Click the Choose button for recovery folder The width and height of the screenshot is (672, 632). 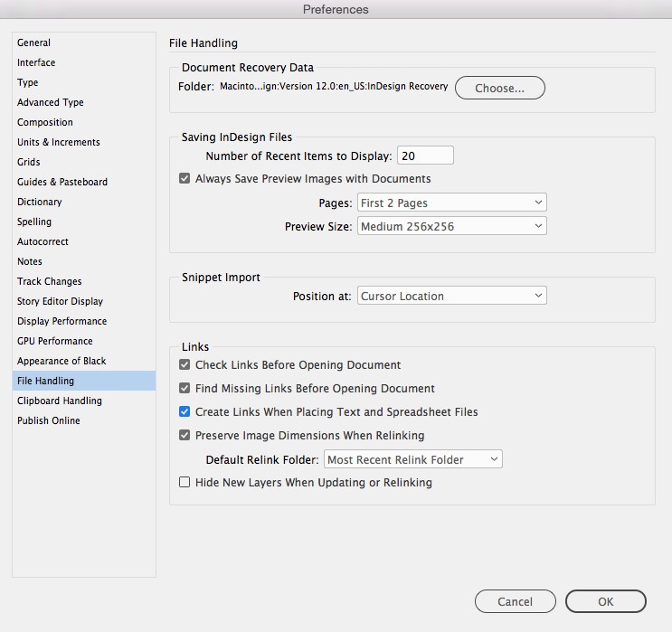[499, 88]
